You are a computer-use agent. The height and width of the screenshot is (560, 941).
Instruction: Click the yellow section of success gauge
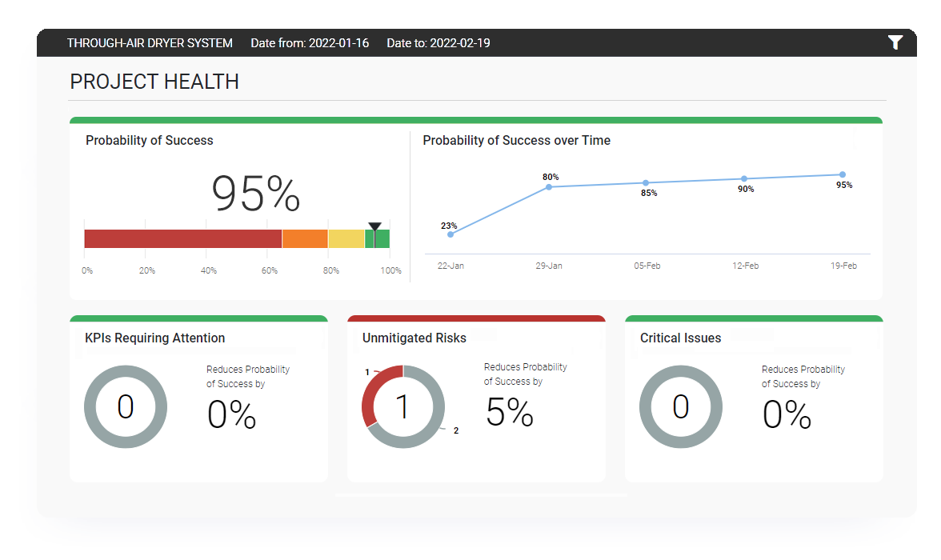click(x=346, y=238)
